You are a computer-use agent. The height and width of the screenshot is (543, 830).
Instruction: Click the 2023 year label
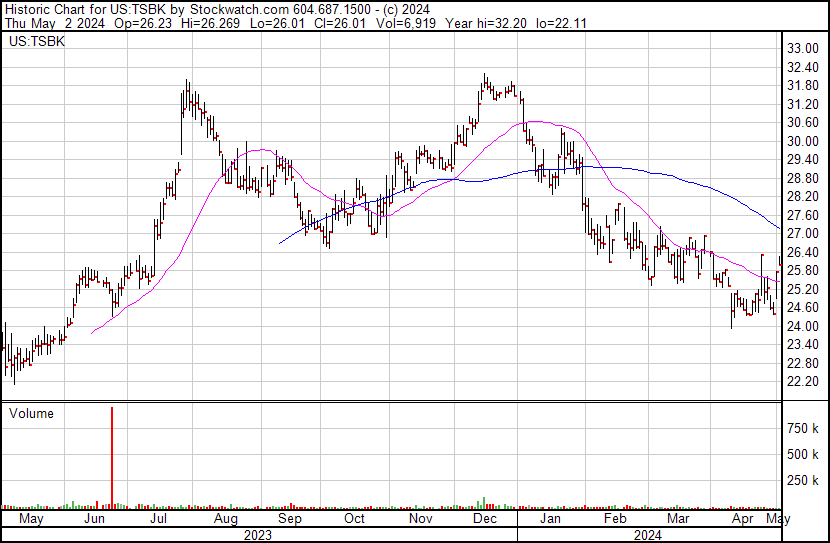(258, 534)
